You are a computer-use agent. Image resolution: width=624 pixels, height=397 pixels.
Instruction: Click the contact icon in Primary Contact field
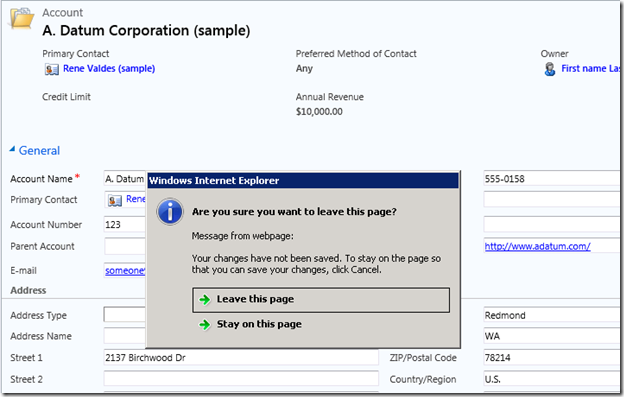pos(115,200)
